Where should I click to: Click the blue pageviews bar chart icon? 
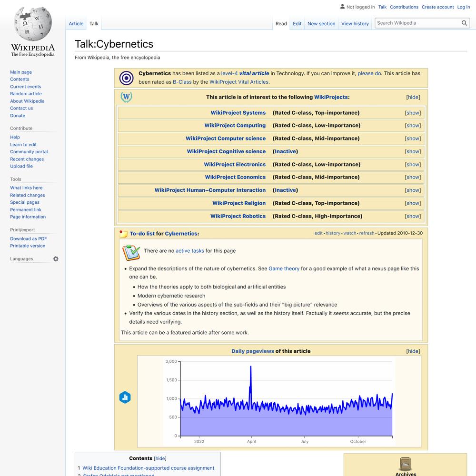tap(125, 397)
